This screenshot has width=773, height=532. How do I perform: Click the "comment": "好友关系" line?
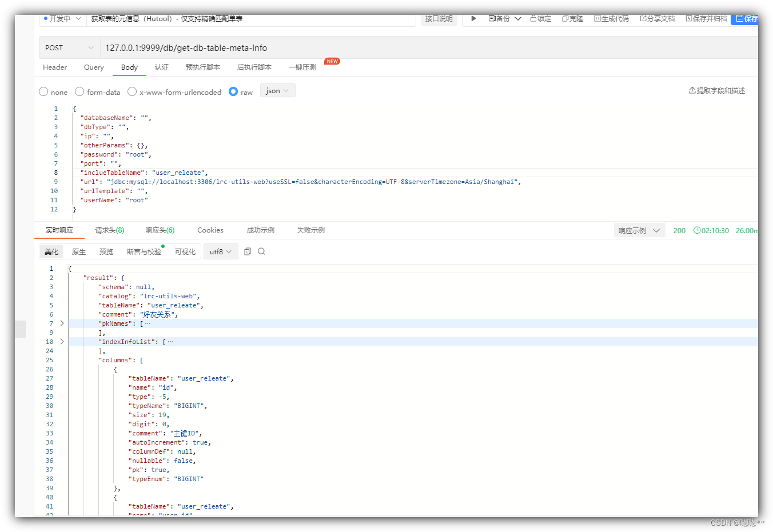point(138,314)
